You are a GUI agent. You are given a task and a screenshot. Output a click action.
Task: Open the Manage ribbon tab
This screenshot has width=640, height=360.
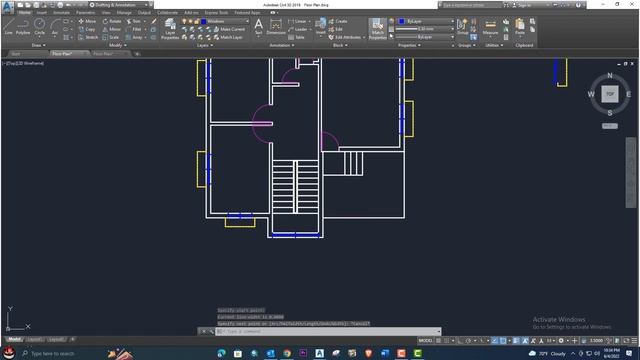click(x=124, y=13)
